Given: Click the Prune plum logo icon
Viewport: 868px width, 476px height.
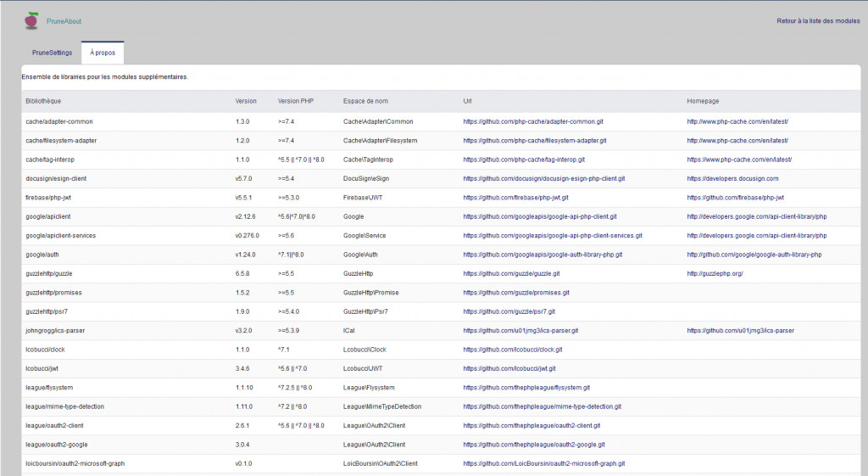Looking at the screenshot, I should point(32,20).
